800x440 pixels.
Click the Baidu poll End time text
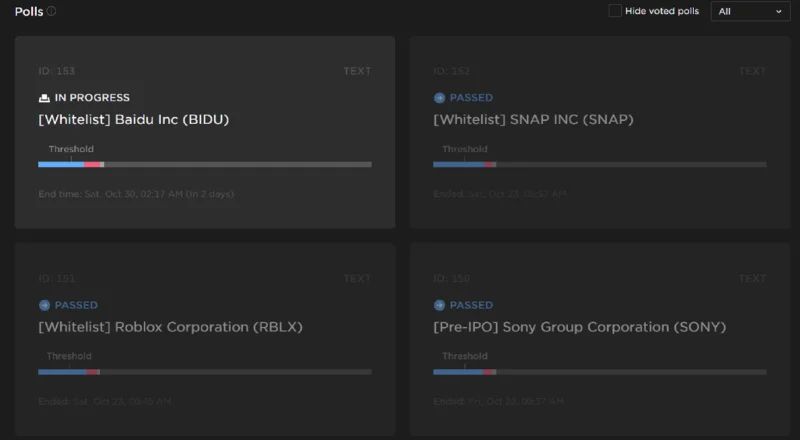pos(136,194)
